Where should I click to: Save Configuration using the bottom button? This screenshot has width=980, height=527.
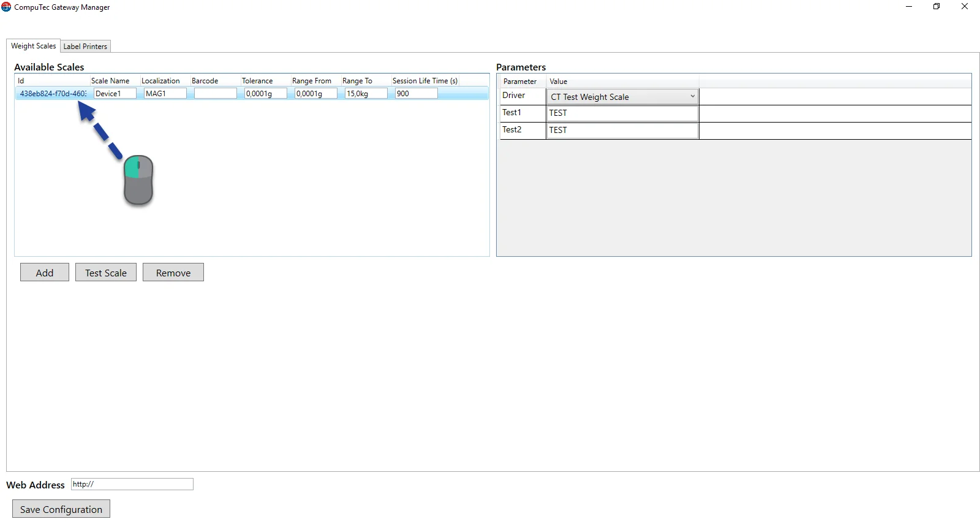click(x=61, y=509)
